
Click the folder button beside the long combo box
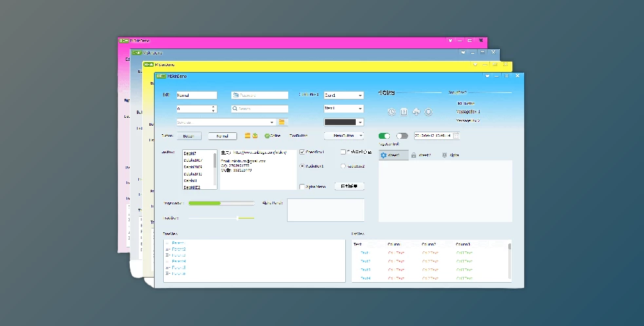[282, 122]
